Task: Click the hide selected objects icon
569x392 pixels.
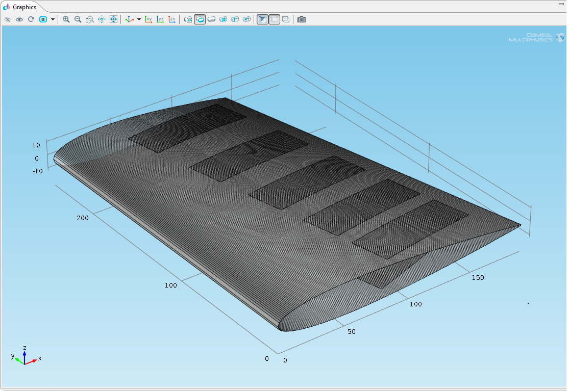Action: (8, 19)
